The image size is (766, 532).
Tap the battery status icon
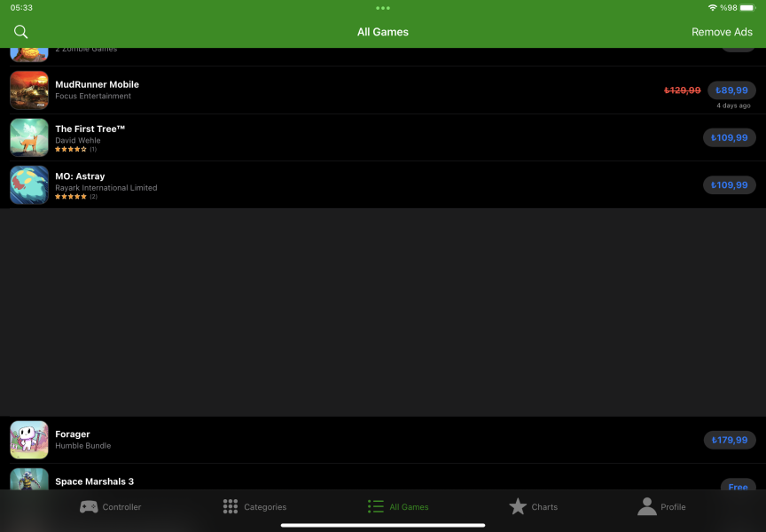tap(747, 8)
